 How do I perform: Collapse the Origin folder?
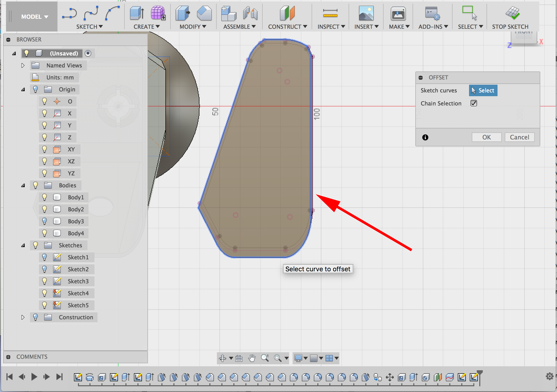click(x=23, y=89)
